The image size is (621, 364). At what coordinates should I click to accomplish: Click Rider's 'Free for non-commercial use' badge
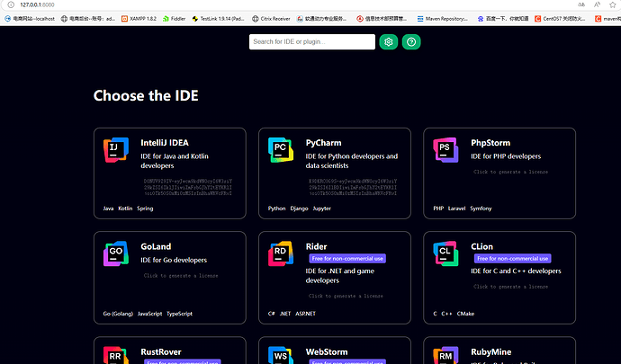click(x=347, y=258)
